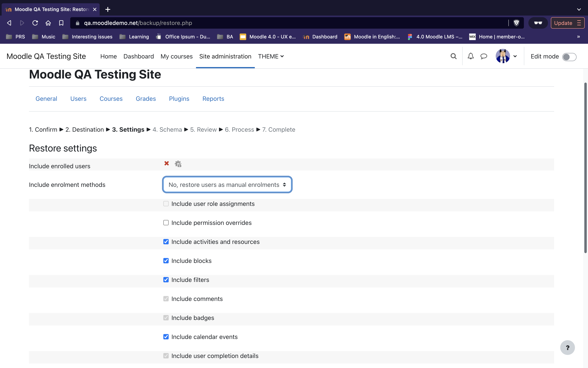Reload the page
Viewport: 588px width, 368px height.
(35, 23)
